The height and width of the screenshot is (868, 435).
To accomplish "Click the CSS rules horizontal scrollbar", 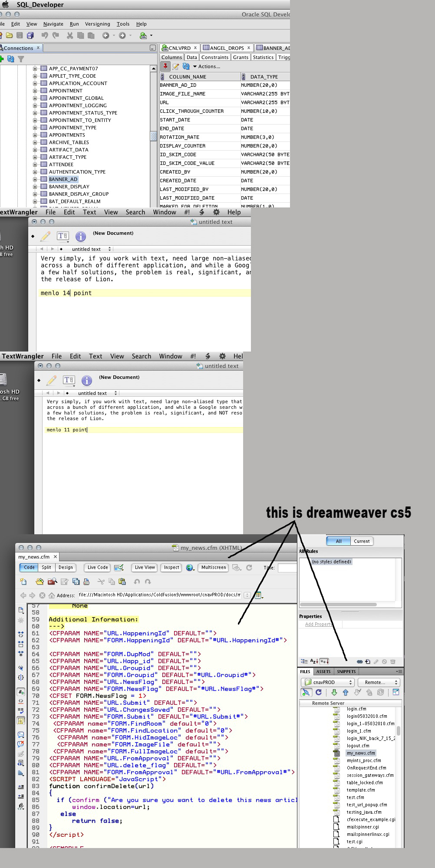I will 338,604.
